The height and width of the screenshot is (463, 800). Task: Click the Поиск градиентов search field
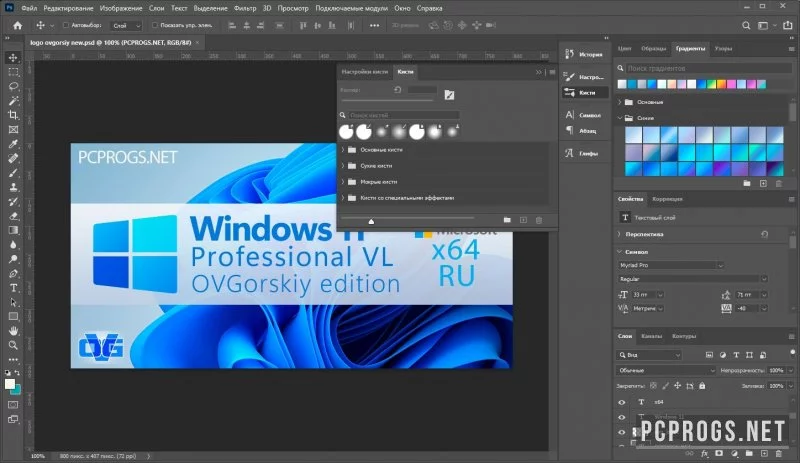coord(709,68)
